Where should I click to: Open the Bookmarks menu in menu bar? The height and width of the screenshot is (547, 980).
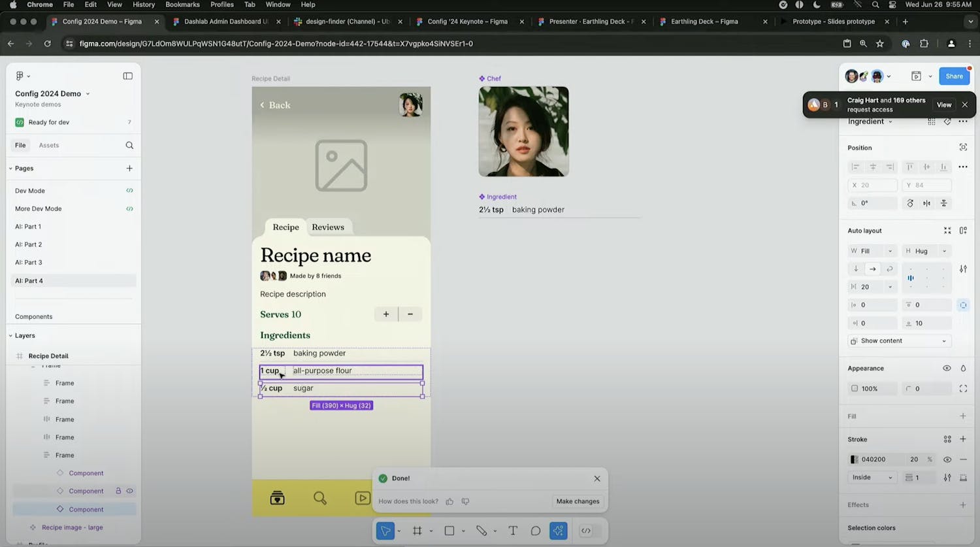click(x=182, y=5)
